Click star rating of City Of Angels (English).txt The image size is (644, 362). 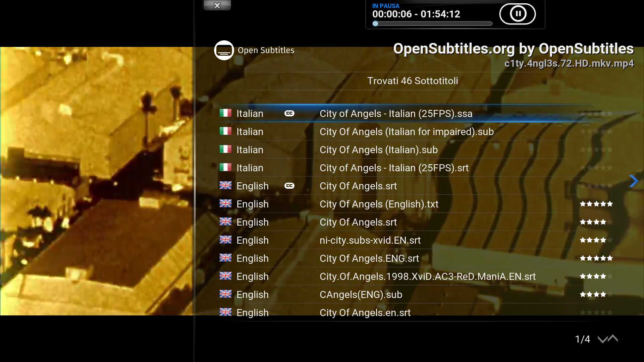tap(596, 204)
